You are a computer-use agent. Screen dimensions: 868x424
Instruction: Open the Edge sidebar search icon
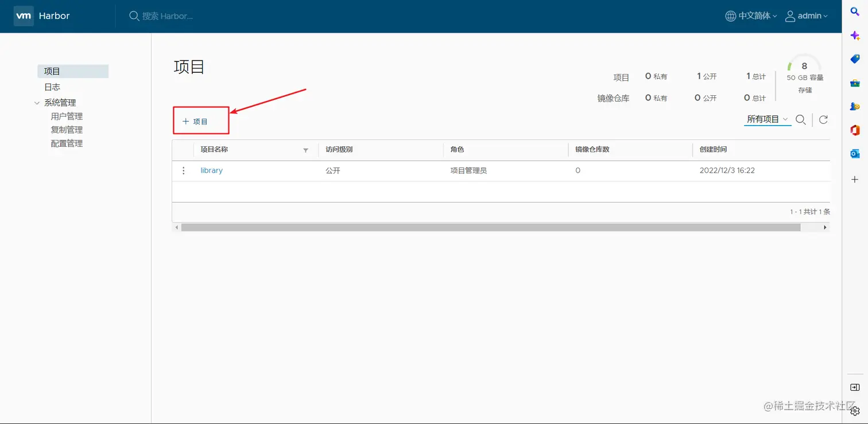pyautogui.click(x=855, y=11)
